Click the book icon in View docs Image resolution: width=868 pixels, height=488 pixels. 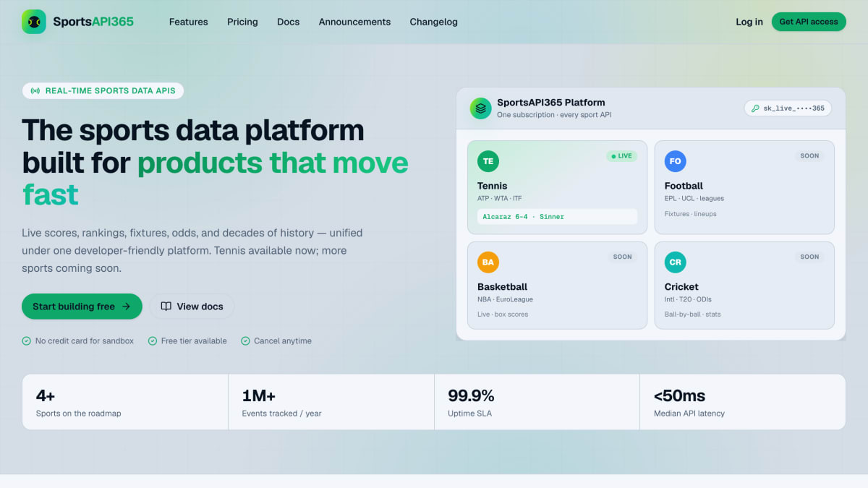166,307
